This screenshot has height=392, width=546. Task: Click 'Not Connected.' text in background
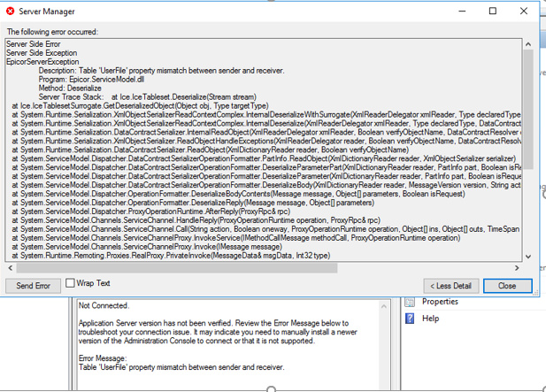[x=104, y=305]
